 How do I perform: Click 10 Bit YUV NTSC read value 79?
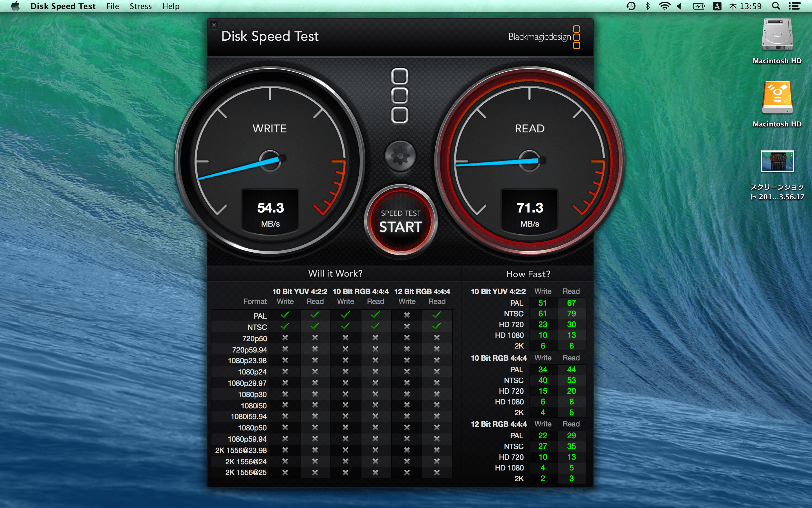[572, 314]
